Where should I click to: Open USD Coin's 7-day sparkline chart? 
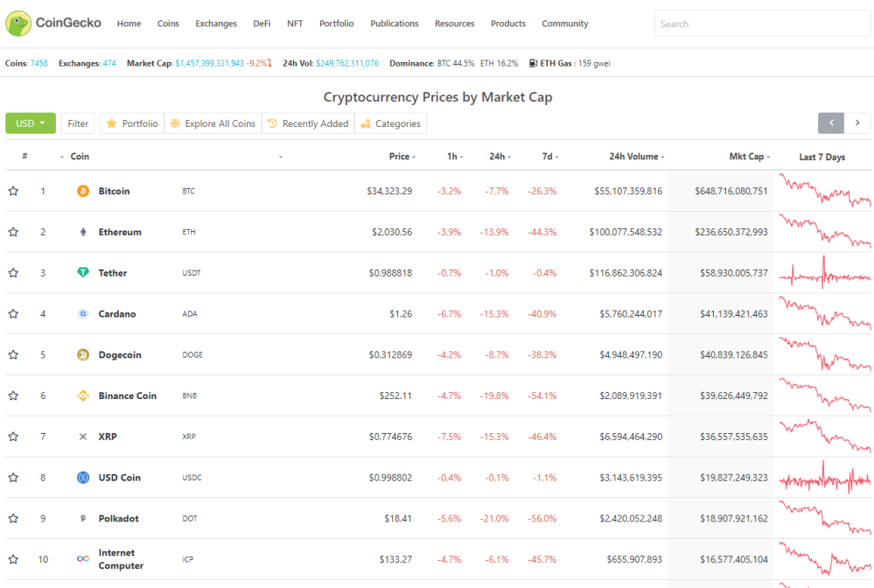click(x=825, y=478)
